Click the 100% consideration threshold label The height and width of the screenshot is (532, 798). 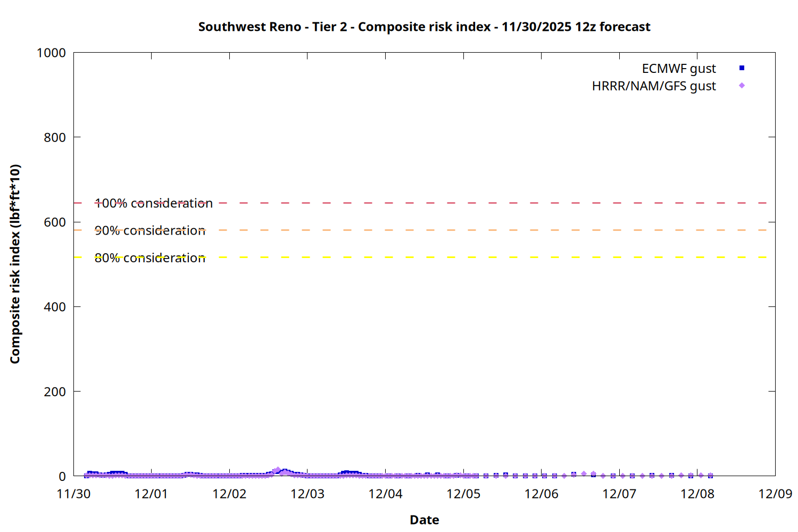pos(153,203)
